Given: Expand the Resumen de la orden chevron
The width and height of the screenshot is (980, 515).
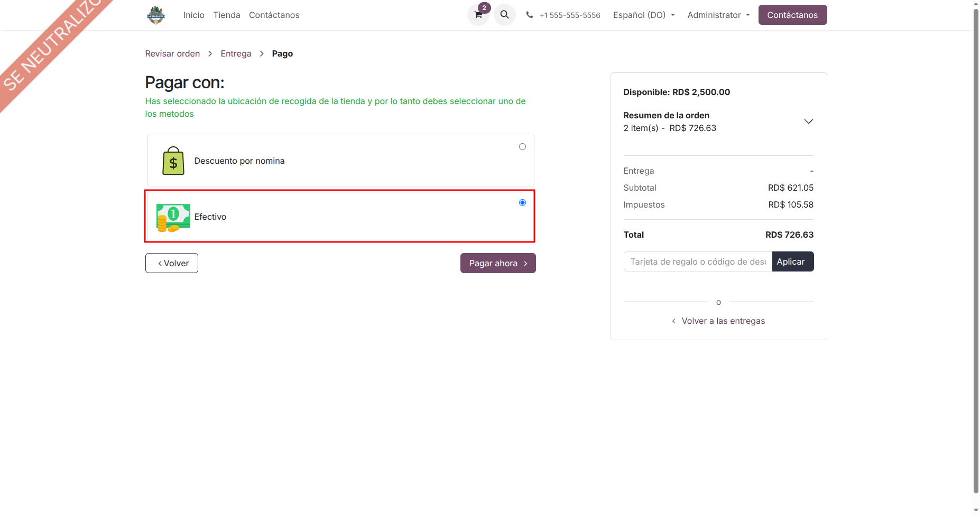Looking at the screenshot, I should pyautogui.click(x=808, y=121).
